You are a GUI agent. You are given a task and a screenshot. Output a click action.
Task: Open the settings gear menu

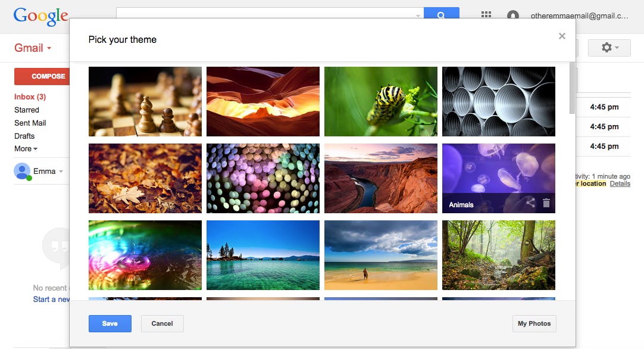(x=609, y=48)
